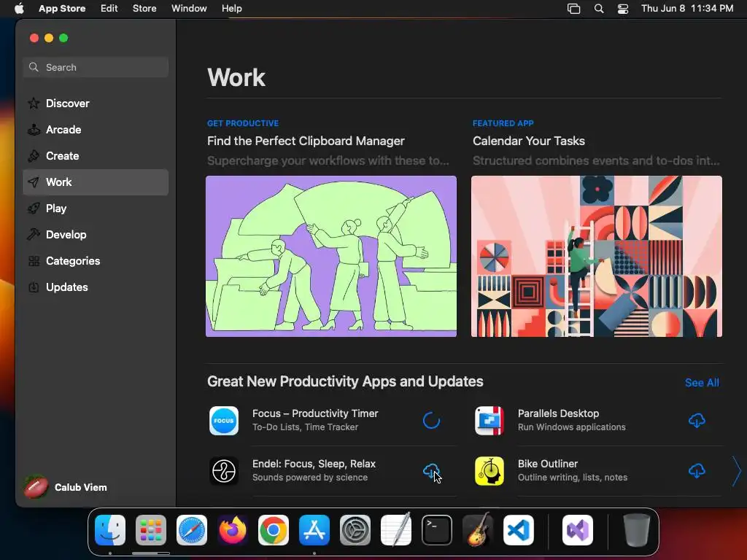
Task: Open Find the Perfect Clipboard Manager headline
Action: pos(306,141)
